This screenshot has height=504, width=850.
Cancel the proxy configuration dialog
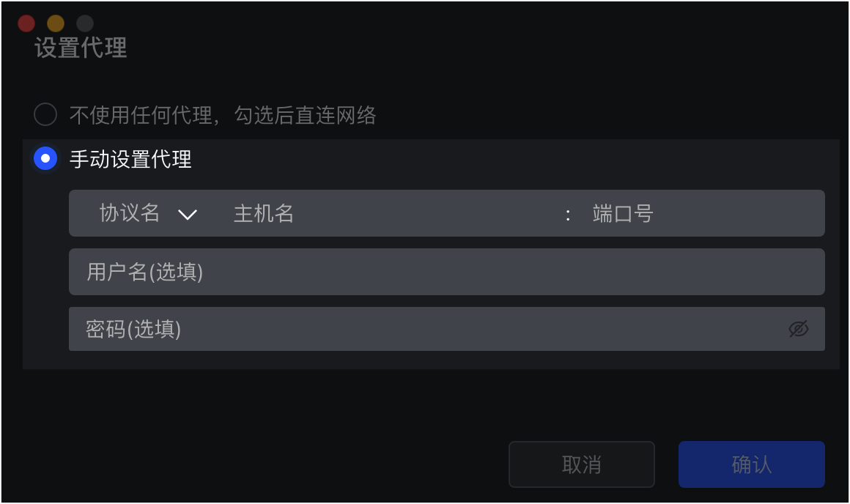pyautogui.click(x=582, y=464)
